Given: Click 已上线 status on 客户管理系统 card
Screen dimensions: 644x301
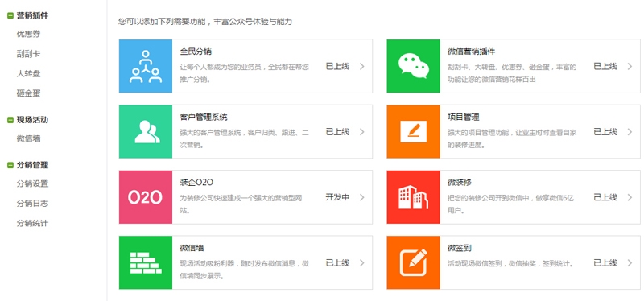Looking at the screenshot, I should 337,132.
